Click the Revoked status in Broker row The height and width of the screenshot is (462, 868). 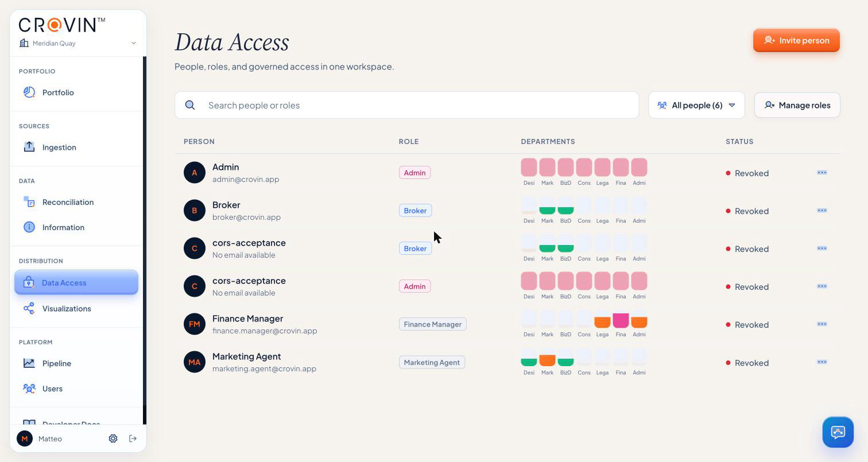(747, 211)
